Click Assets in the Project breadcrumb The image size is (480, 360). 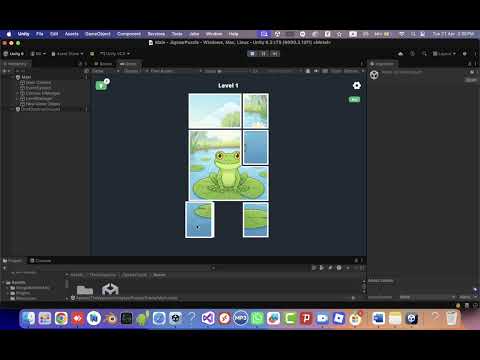pyautogui.click(x=77, y=275)
